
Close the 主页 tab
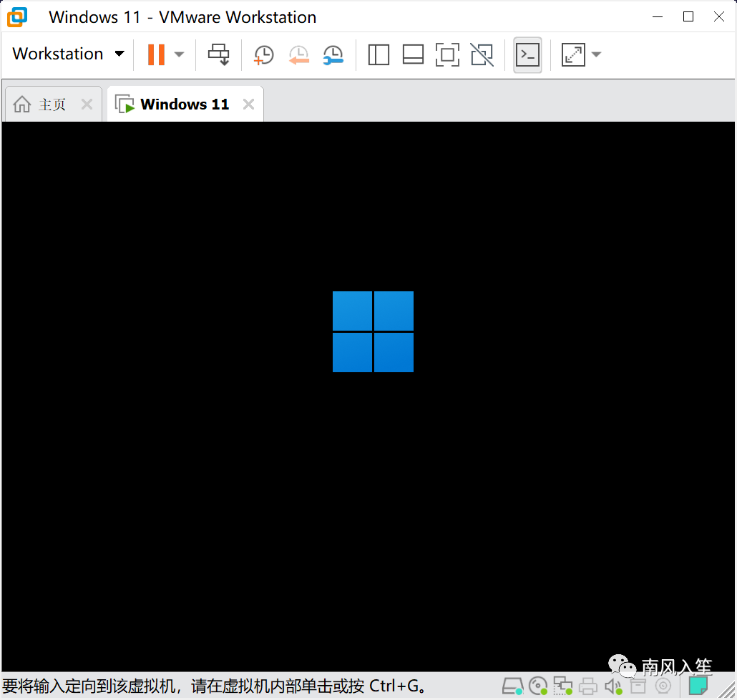point(87,104)
